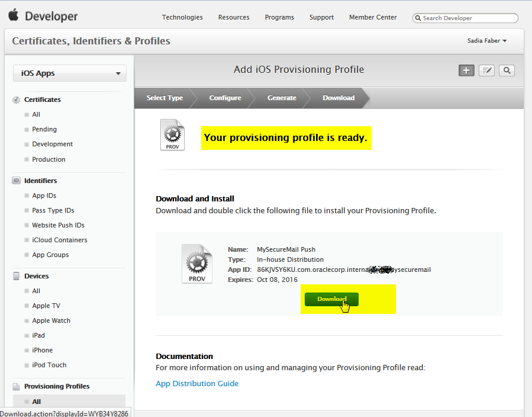Open App Groups
Screen dimensions: 532x417
(50, 255)
